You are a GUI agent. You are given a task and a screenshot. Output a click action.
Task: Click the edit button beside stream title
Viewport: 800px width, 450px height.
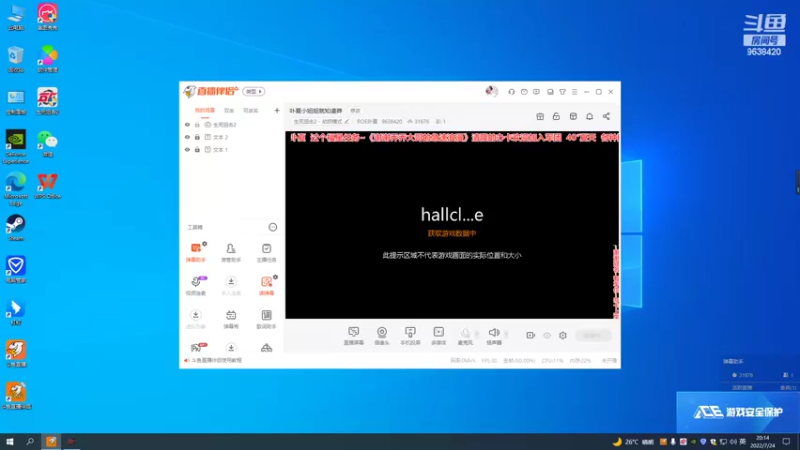[355, 111]
